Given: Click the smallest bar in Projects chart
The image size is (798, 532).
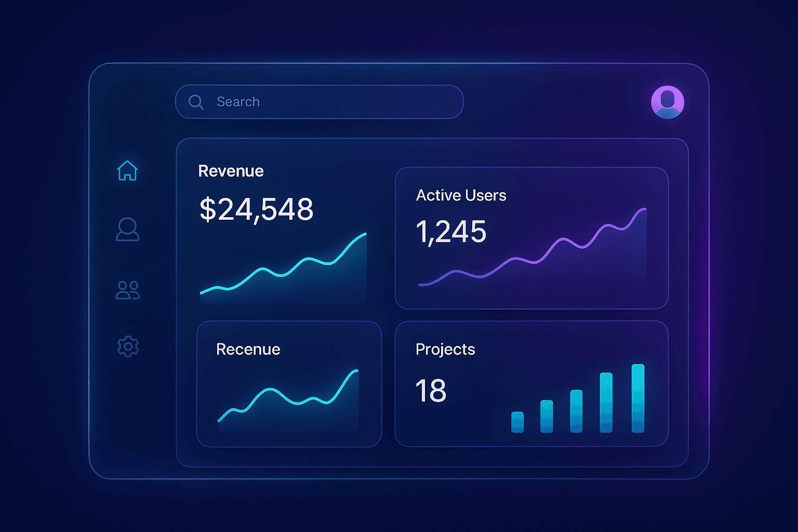Looking at the screenshot, I should [517, 422].
